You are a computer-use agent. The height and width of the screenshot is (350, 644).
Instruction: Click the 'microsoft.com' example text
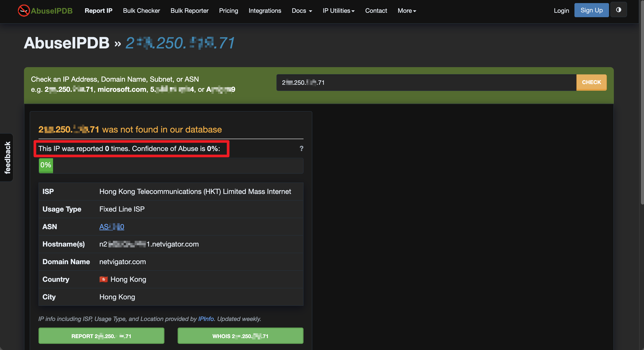(122, 89)
